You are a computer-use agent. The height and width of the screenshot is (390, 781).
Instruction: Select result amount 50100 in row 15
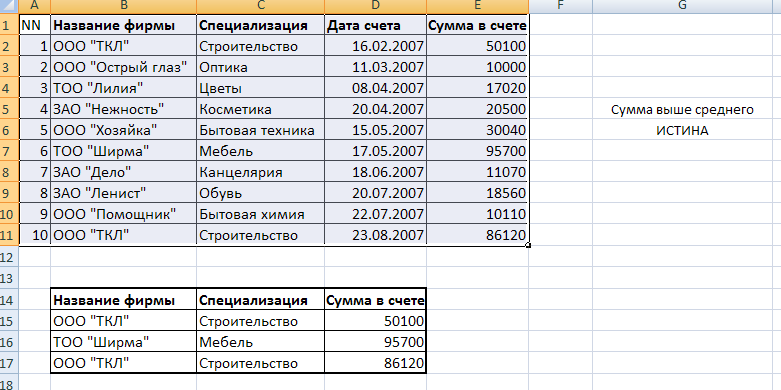376,321
